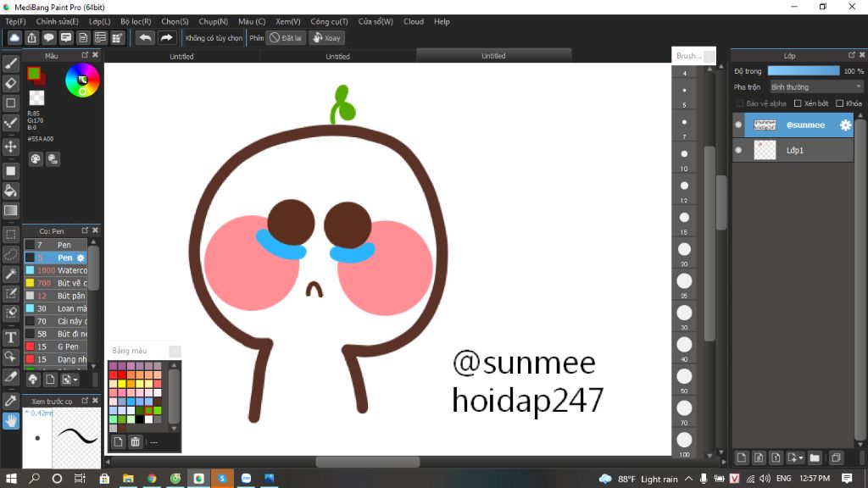Select the Brush tool in left toolbar
This screenshot has height=488, width=868.
10,64
